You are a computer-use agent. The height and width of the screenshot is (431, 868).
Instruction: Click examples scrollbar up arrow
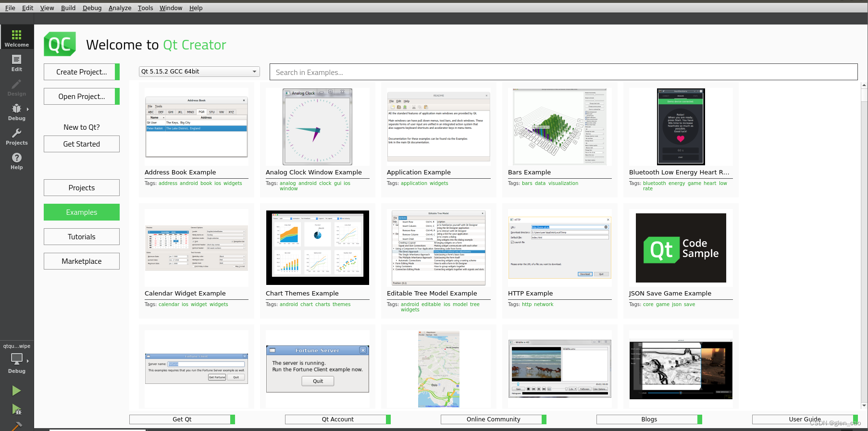[x=864, y=86]
